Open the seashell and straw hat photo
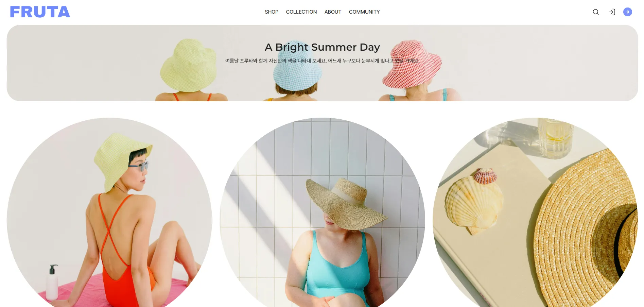Viewport: 644px width, 307px height. [535, 212]
